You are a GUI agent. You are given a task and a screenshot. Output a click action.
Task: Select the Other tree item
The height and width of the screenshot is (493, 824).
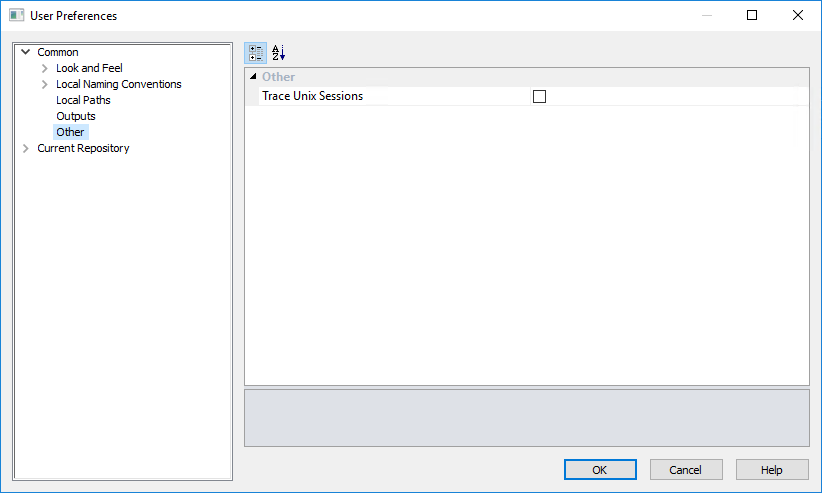click(x=70, y=132)
